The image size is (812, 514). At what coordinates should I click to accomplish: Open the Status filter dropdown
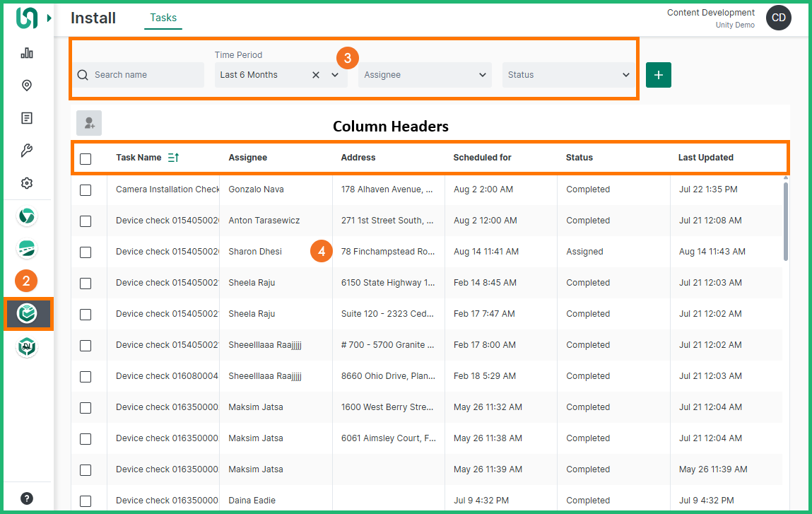pyautogui.click(x=568, y=75)
